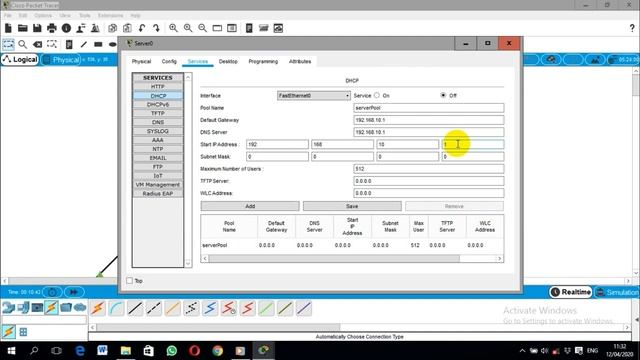
Task: Click the fast forward time button
Action: pyautogui.click(x=73, y=292)
